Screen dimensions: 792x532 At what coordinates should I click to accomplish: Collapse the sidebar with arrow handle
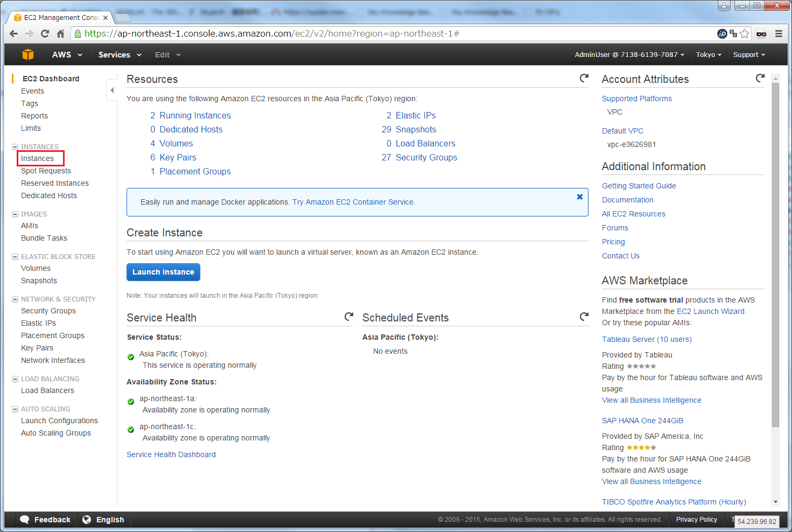coord(112,90)
